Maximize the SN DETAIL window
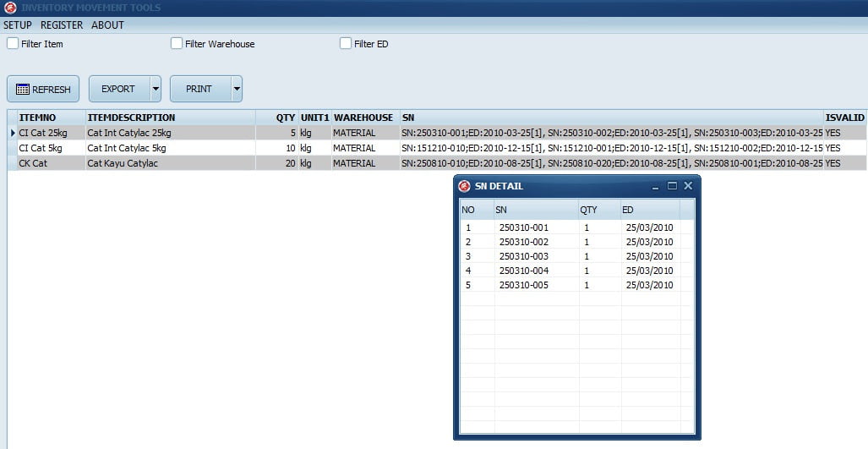The width and height of the screenshot is (868, 449). pyautogui.click(x=672, y=186)
